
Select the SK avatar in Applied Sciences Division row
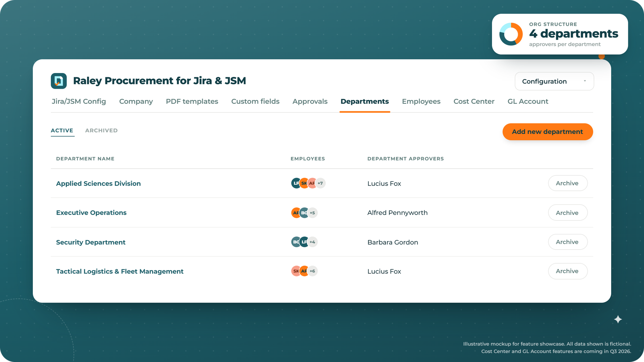[x=304, y=183]
